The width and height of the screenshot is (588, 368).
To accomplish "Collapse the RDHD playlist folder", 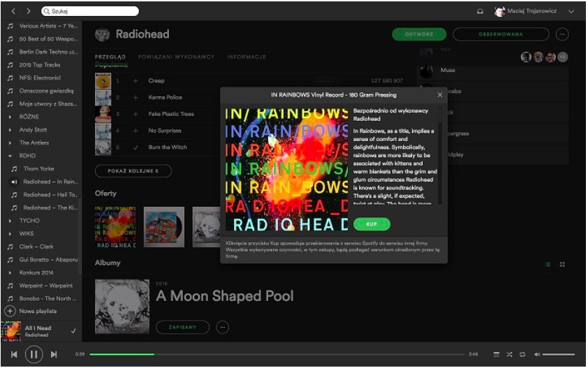I will click(x=10, y=156).
